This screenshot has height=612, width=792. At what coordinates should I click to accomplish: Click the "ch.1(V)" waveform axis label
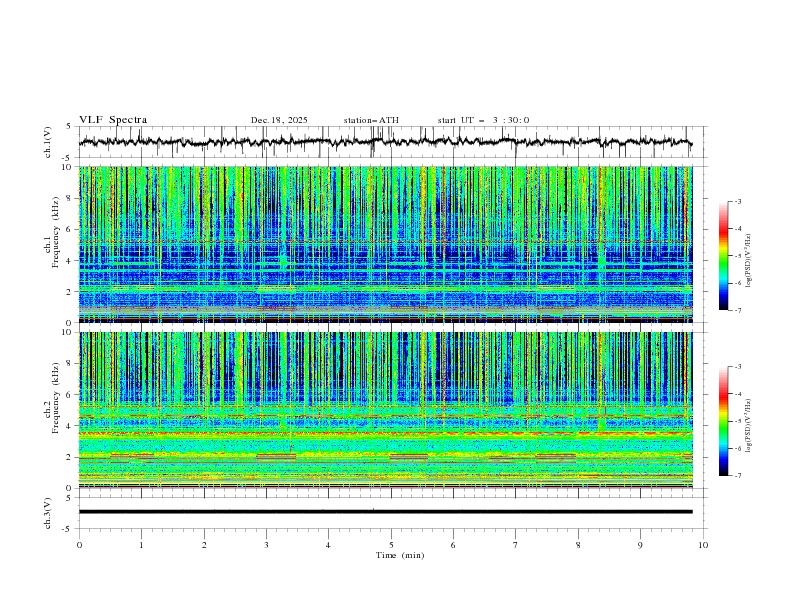[47, 142]
